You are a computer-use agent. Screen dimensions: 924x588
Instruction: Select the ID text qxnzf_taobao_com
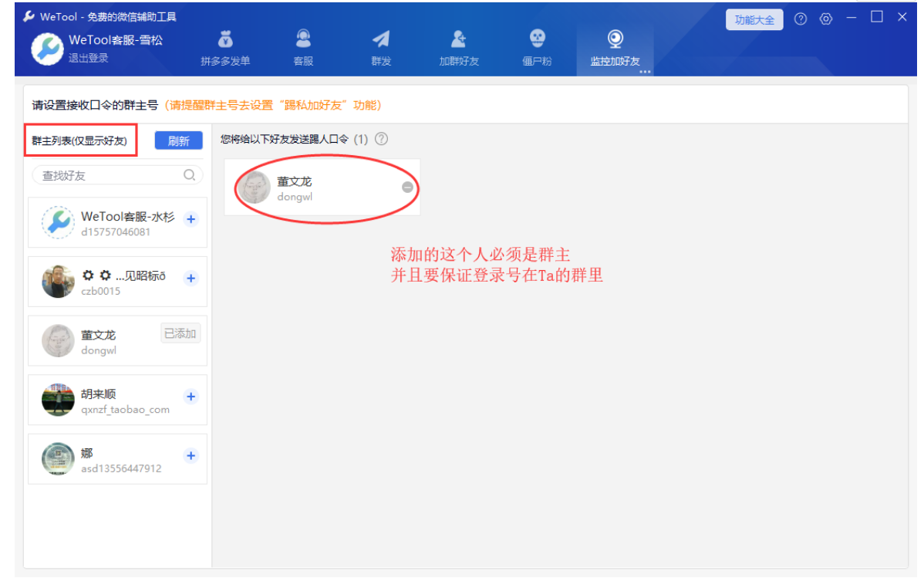click(x=125, y=409)
